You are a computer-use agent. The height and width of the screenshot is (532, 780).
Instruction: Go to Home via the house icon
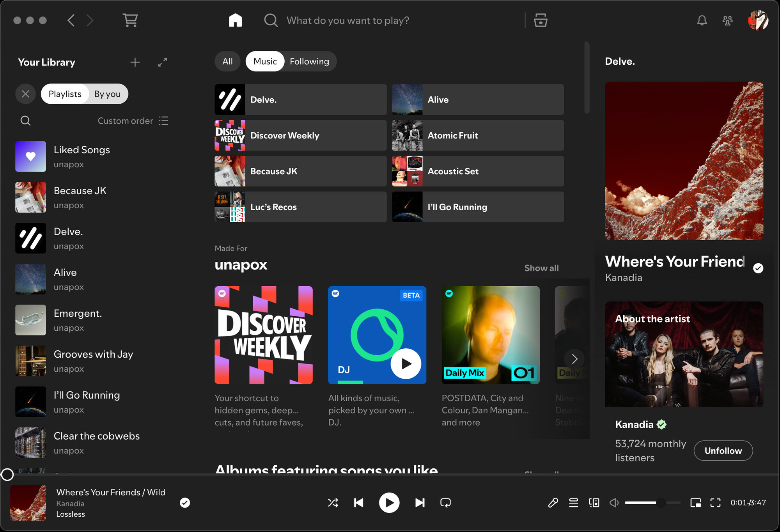click(235, 20)
